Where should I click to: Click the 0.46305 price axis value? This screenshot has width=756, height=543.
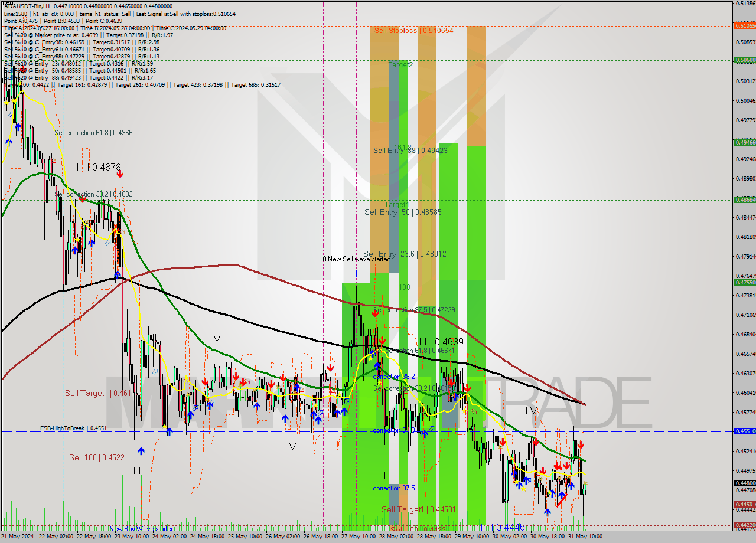(x=745, y=373)
